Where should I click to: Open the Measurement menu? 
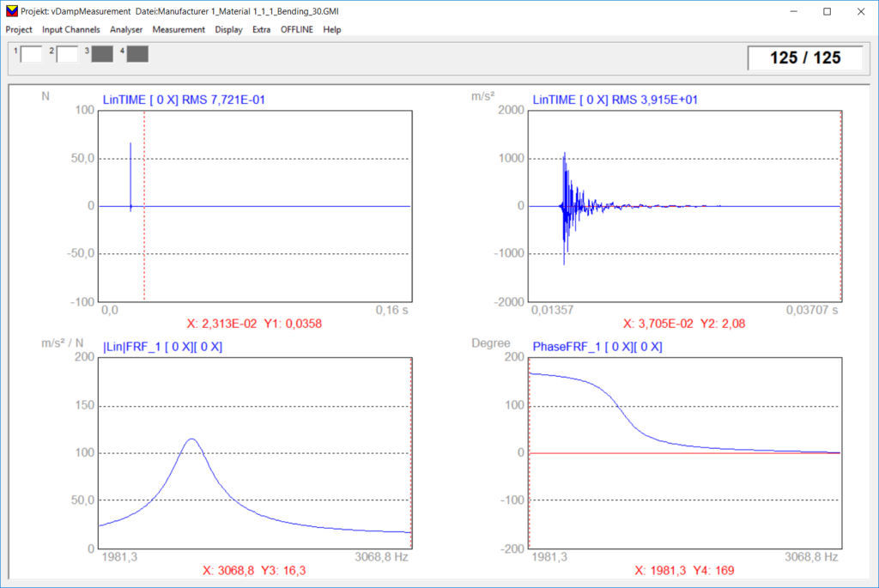178,29
